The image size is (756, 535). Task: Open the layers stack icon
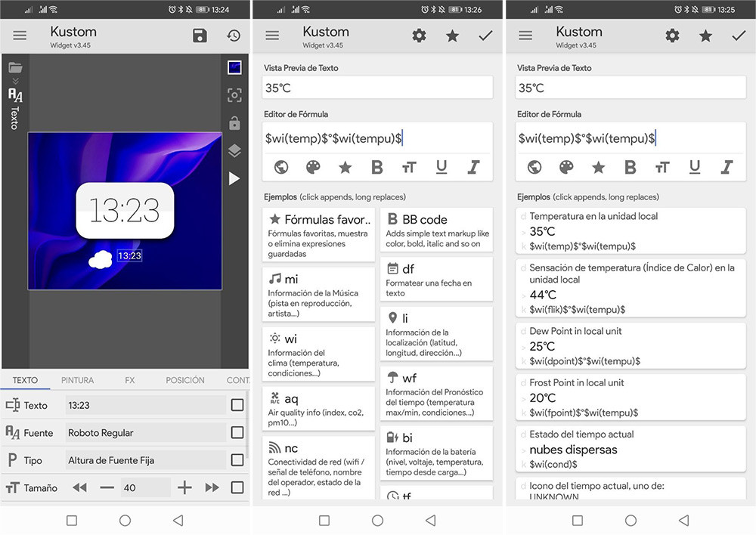(x=234, y=150)
